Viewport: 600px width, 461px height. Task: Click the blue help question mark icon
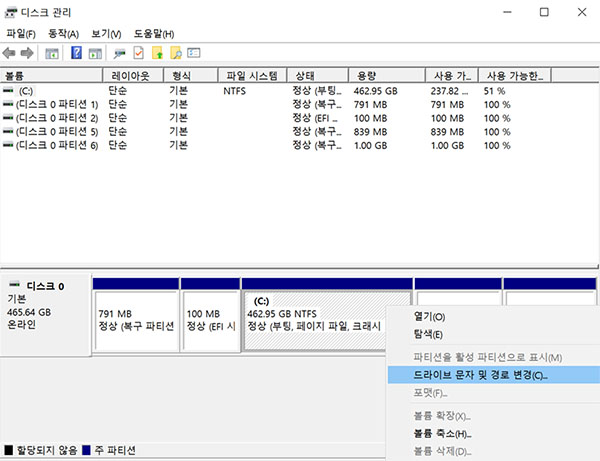pyautogui.click(x=76, y=53)
